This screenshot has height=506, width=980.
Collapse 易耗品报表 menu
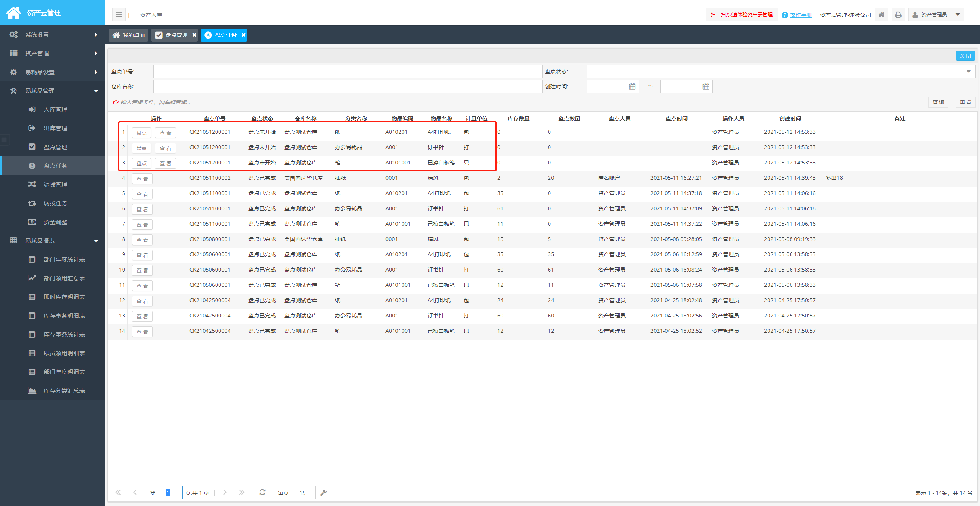coord(52,241)
